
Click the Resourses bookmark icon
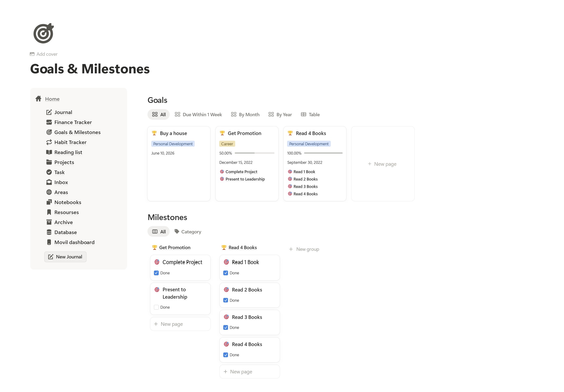(x=49, y=212)
